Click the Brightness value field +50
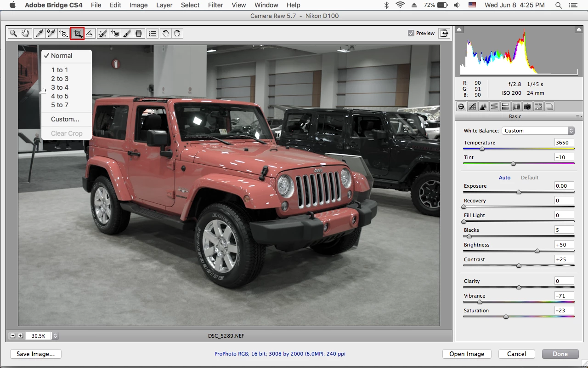 pyautogui.click(x=564, y=245)
